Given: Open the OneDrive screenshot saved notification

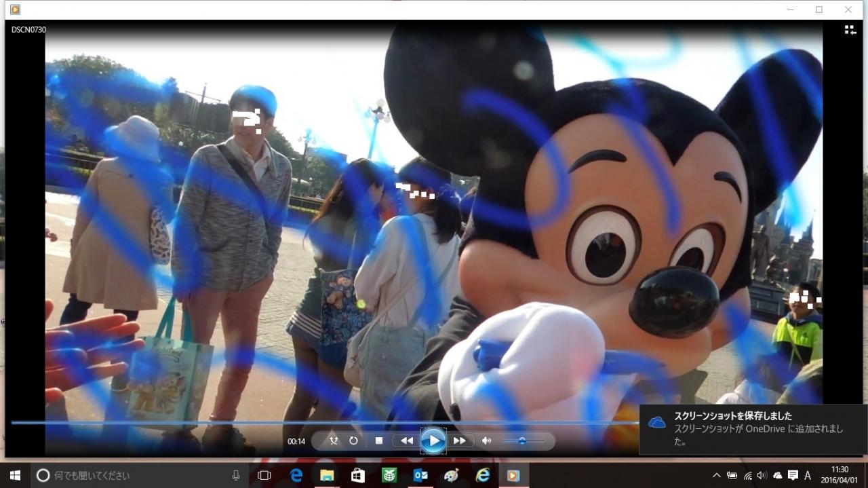Looking at the screenshot, I should point(753,430).
